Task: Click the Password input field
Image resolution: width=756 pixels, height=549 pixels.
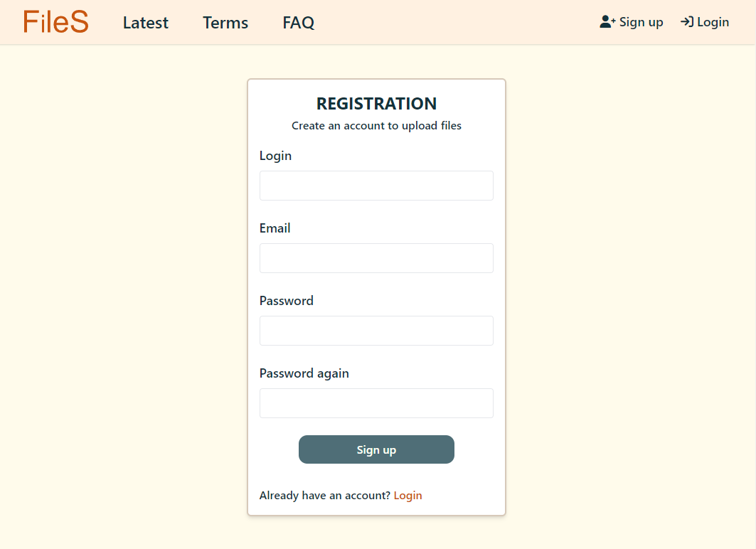Action: tap(376, 331)
